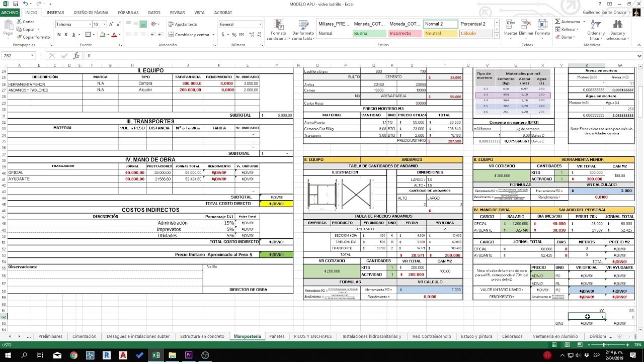Open the Pañetes sheet tab
Viewport: 644px width, 362px height.
tap(277, 336)
